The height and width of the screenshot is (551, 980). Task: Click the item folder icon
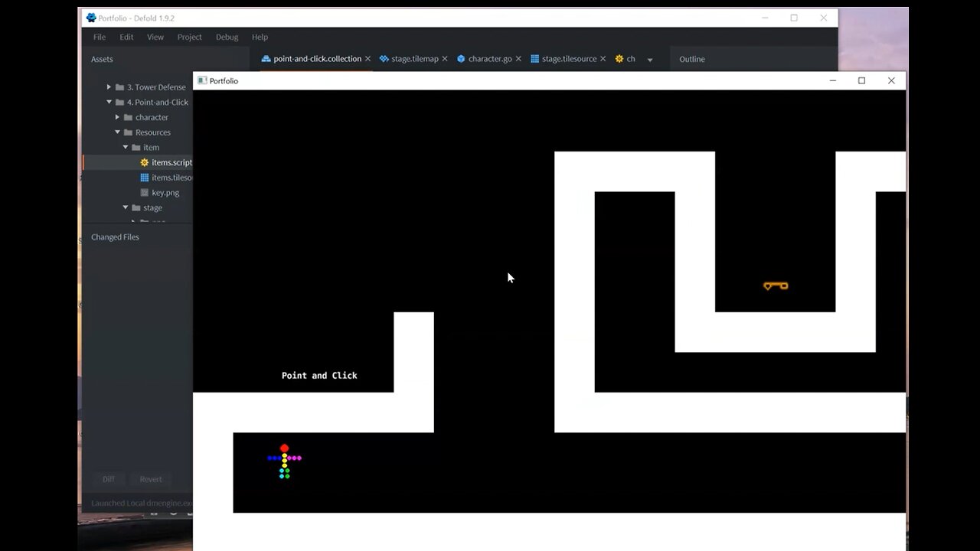pyautogui.click(x=136, y=147)
